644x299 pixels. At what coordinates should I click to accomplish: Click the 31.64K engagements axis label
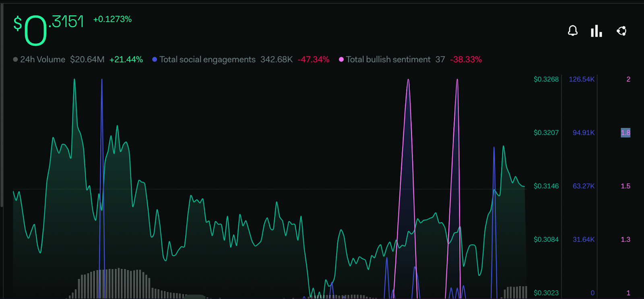coord(584,240)
